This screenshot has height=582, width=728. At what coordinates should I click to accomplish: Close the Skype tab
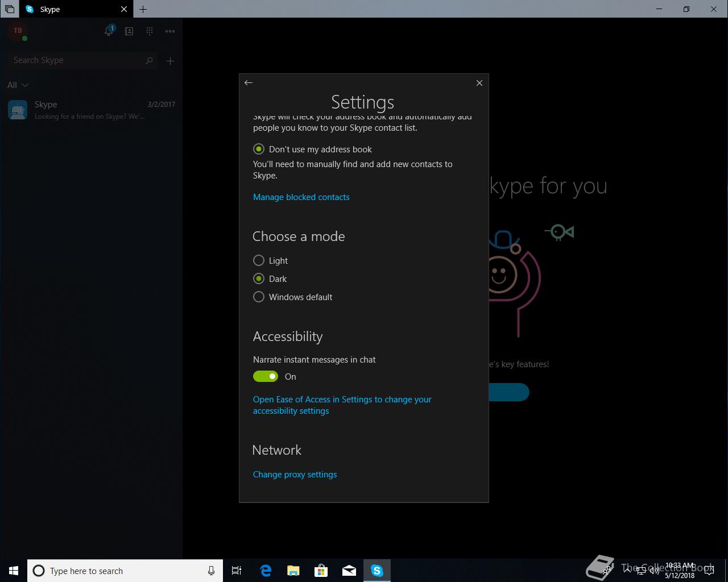coord(124,10)
